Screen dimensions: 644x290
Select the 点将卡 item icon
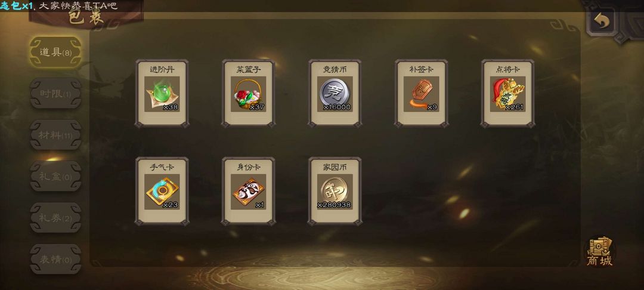pyautogui.click(x=507, y=94)
